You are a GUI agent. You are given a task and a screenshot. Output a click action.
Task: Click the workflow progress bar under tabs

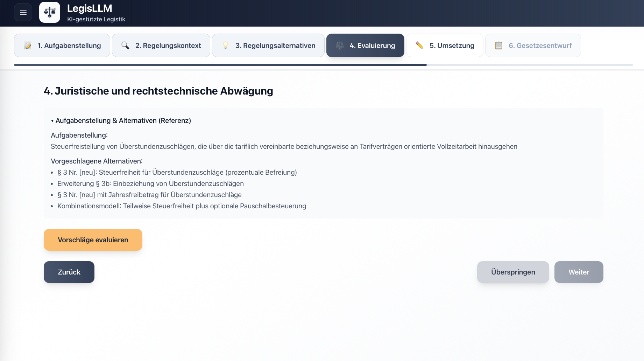tap(323, 65)
